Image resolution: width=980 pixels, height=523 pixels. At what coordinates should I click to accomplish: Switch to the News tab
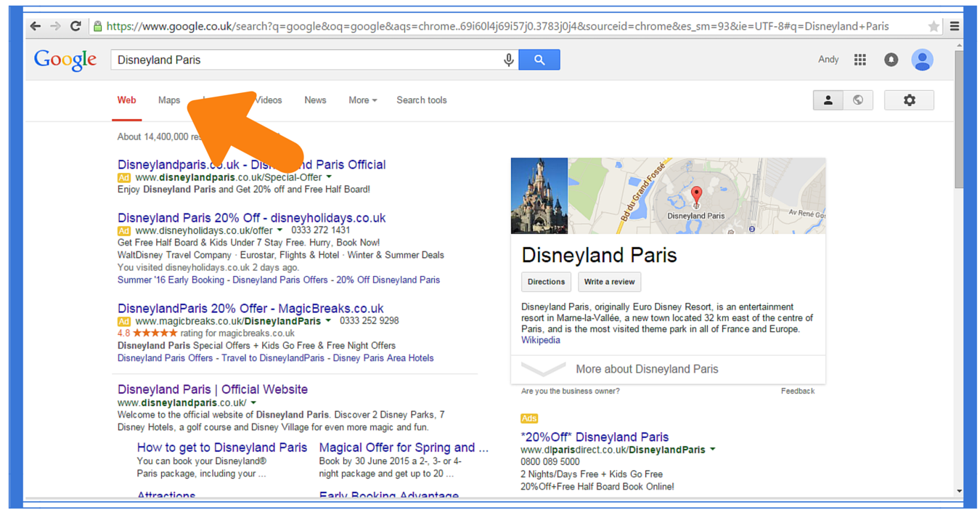point(315,100)
